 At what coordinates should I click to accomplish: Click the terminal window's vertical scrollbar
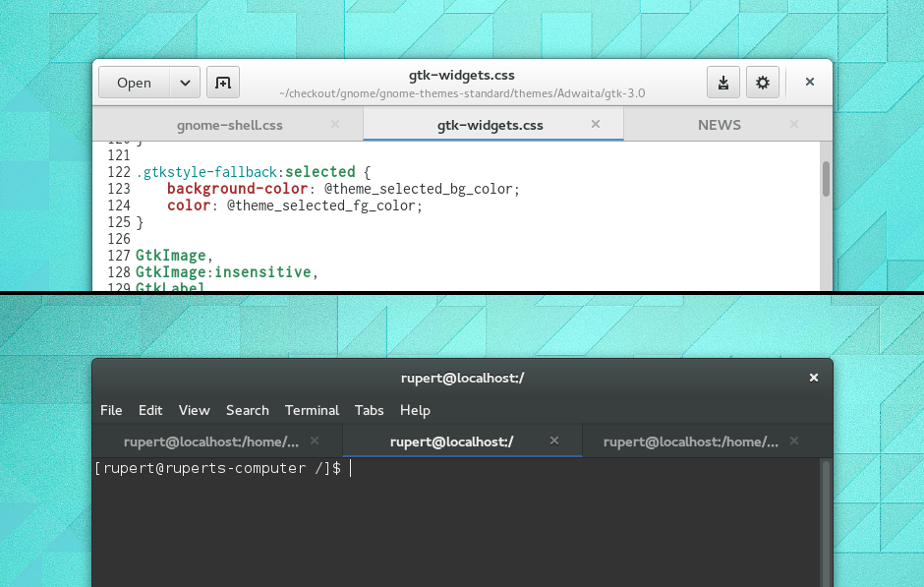(x=826, y=523)
